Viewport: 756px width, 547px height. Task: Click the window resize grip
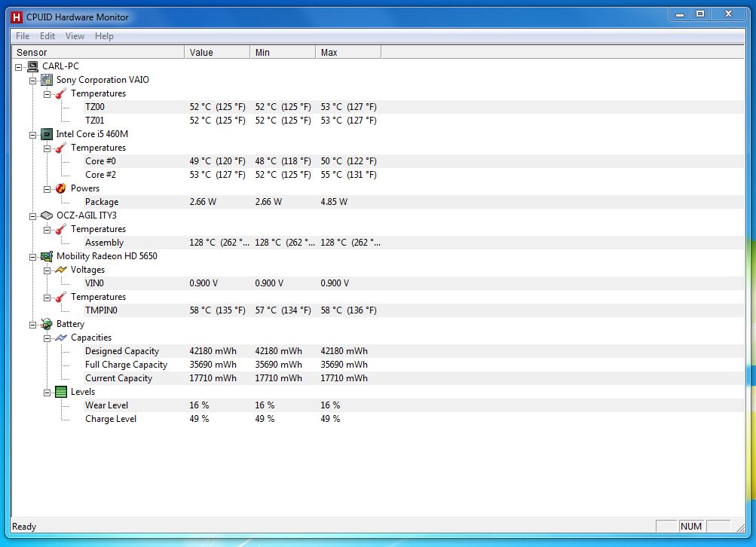tap(740, 527)
